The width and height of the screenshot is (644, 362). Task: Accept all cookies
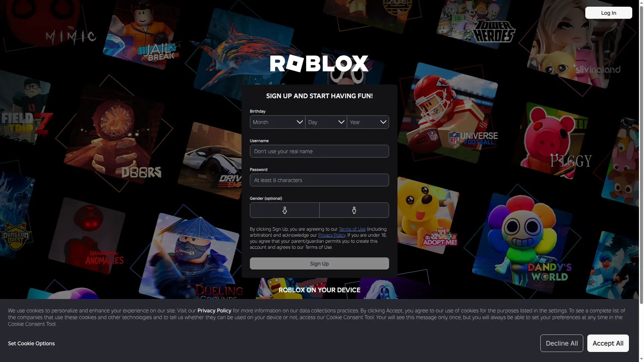pyautogui.click(x=608, y=343)
